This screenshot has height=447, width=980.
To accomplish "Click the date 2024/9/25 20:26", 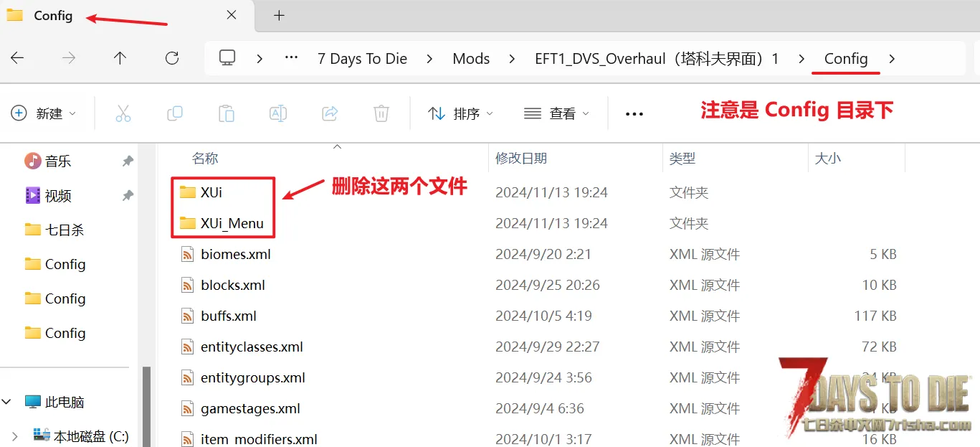I will click(548, 285).
